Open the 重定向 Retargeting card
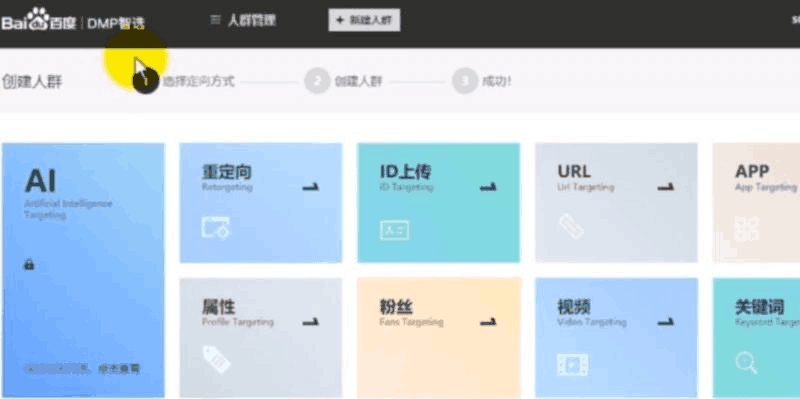 [261, 203]
